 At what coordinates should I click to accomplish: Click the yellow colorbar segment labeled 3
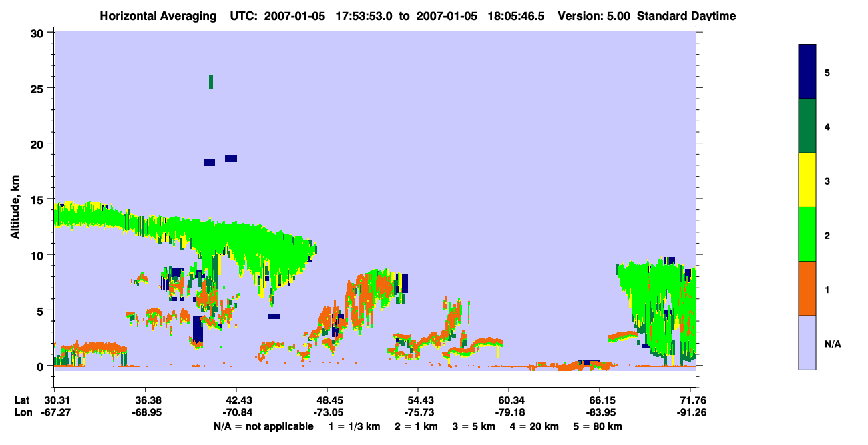[807, 180]
